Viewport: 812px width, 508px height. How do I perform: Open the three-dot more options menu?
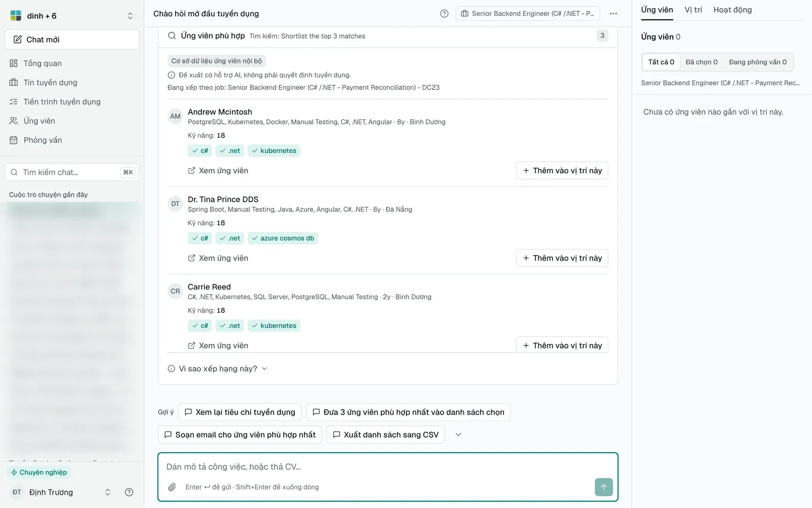(614, 14)
